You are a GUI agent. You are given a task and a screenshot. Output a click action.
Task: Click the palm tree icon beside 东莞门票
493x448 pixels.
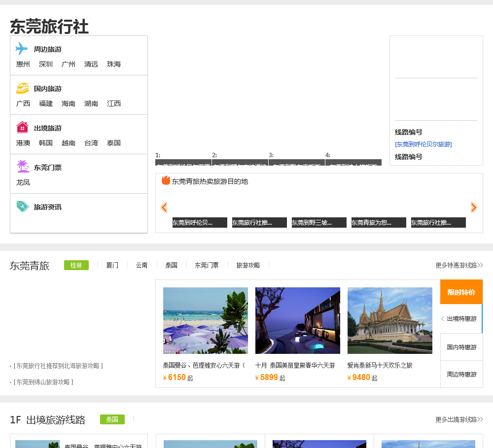[23, 167]
